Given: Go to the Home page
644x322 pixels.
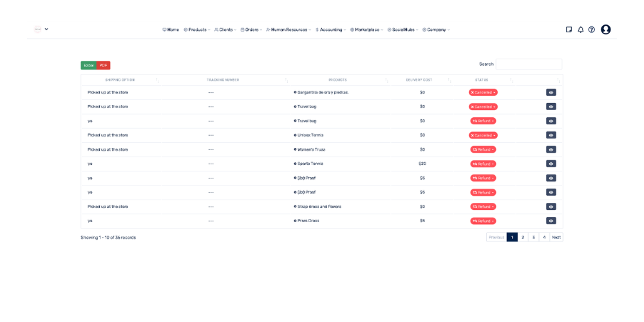Looking at the screenshot, I should (x=171, y=30).
